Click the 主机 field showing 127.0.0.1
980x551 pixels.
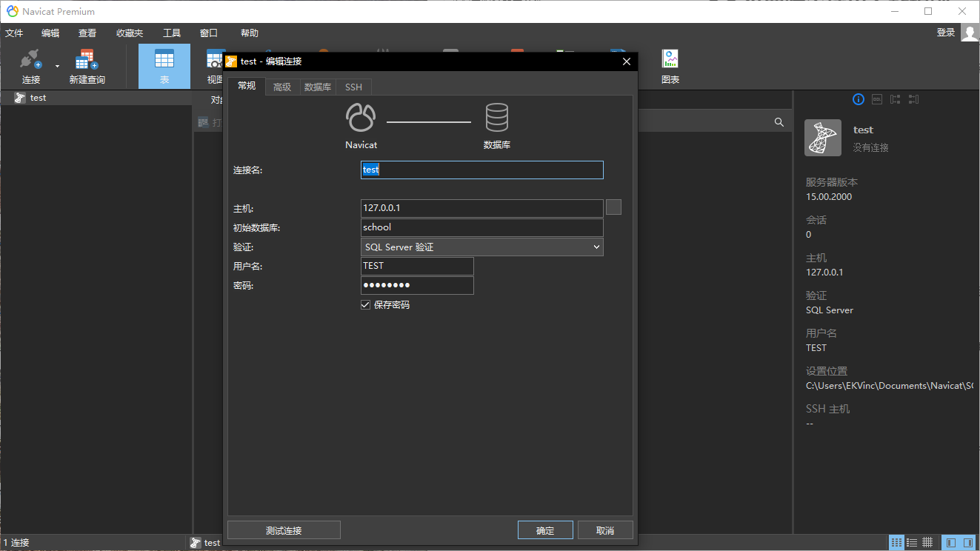tap(482, 208)
